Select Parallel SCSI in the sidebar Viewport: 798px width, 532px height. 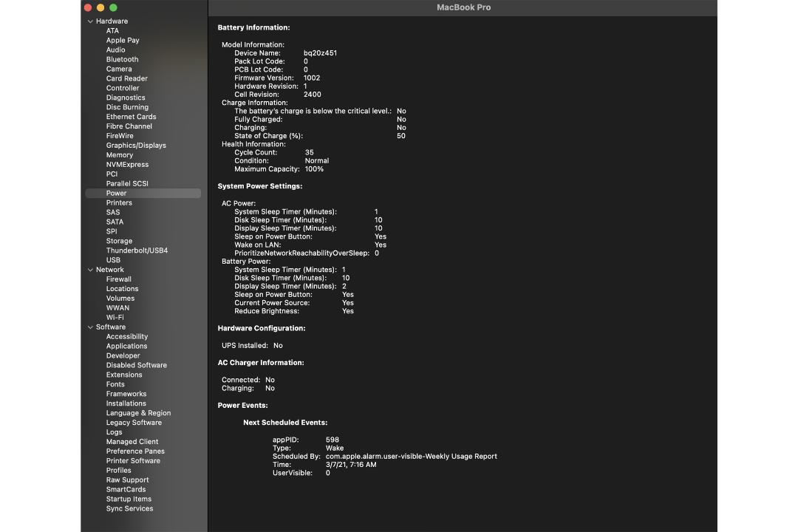(127, 184)
